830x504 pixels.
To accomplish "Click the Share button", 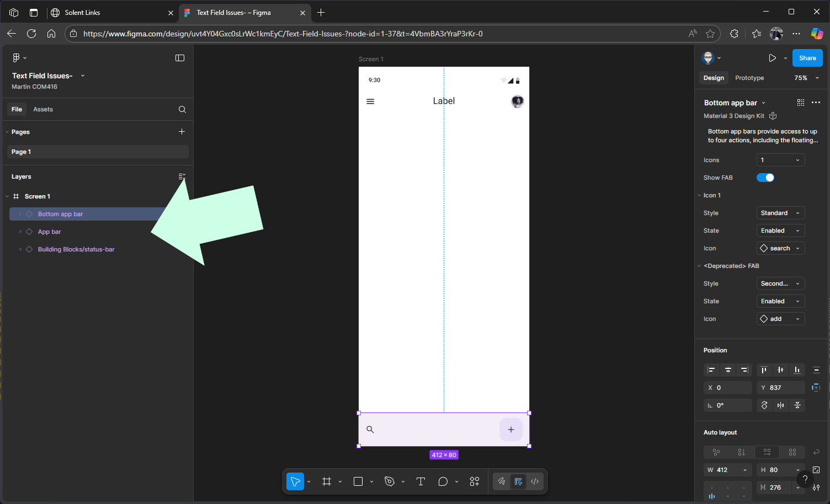I will (807, 58).
